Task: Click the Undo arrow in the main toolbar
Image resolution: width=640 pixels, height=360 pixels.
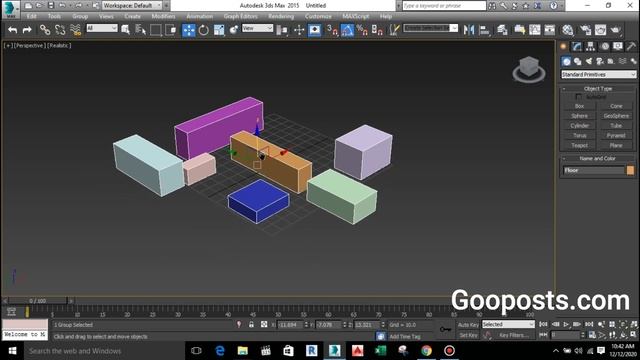Action: point(13,30)
